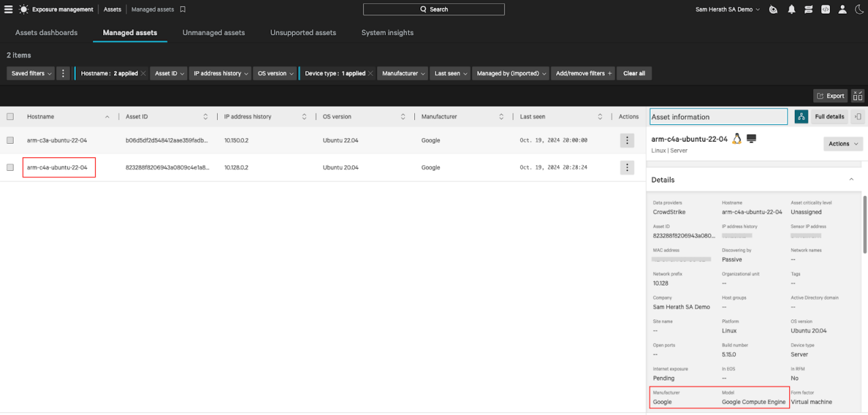Click the monitor device icon in asset header
The width and height of the screenshot is (868, 415).
(751, 139)
